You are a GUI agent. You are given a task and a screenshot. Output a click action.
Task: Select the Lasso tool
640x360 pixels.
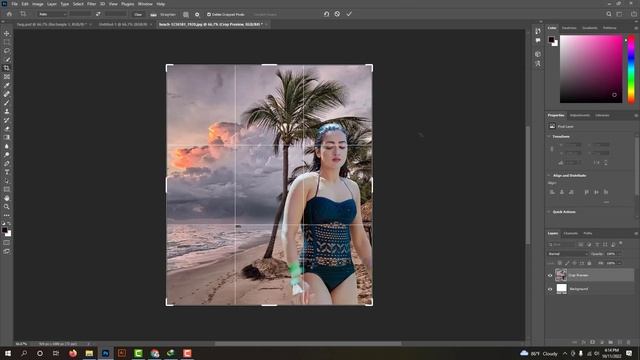7,51
